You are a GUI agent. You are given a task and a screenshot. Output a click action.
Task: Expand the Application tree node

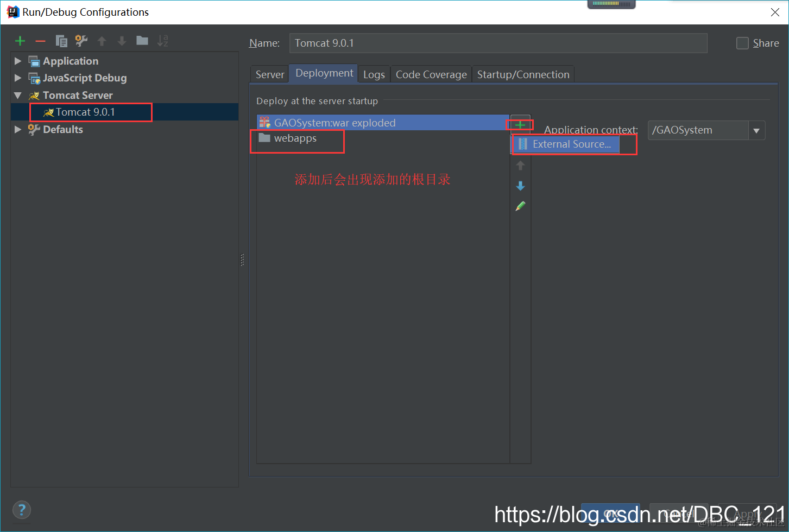pos(18,61)
